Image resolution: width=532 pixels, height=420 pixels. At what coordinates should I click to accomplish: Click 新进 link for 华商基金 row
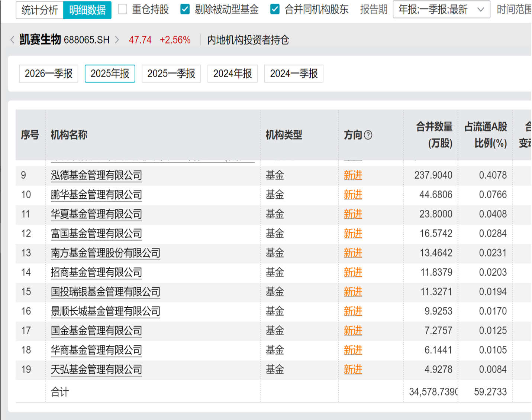point(353,350)
